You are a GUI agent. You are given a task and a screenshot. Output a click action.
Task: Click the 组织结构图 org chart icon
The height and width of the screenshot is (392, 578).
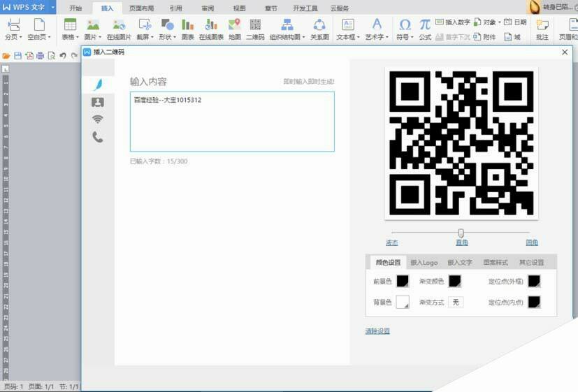tap(287, 24)
